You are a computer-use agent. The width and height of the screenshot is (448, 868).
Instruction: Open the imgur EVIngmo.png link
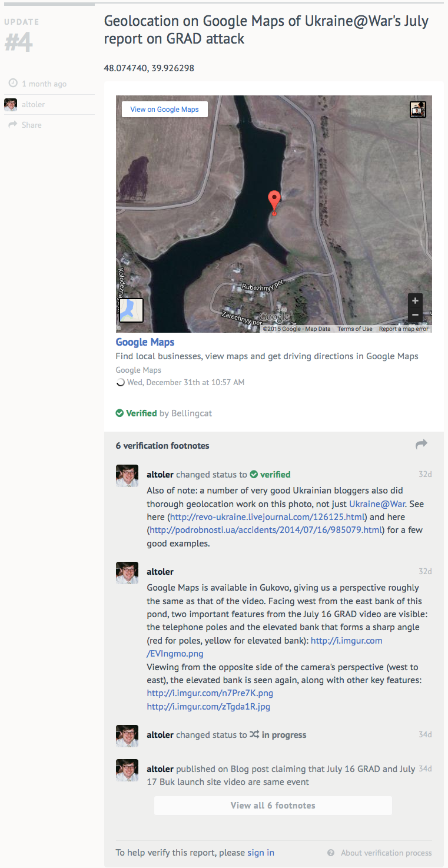coord(264,647)
